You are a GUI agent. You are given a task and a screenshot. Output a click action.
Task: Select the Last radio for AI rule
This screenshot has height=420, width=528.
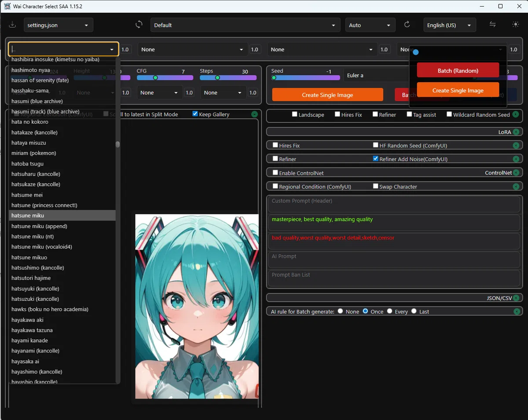(x=414, y=311)
